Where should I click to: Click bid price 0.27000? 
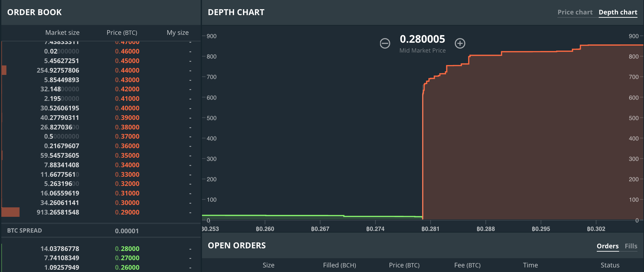(127, 258)
